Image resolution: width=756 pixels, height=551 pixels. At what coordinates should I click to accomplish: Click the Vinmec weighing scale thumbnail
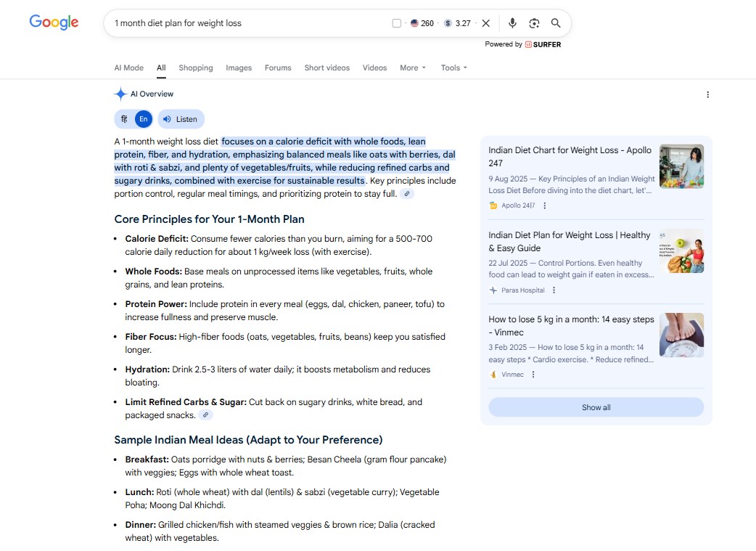681,335
